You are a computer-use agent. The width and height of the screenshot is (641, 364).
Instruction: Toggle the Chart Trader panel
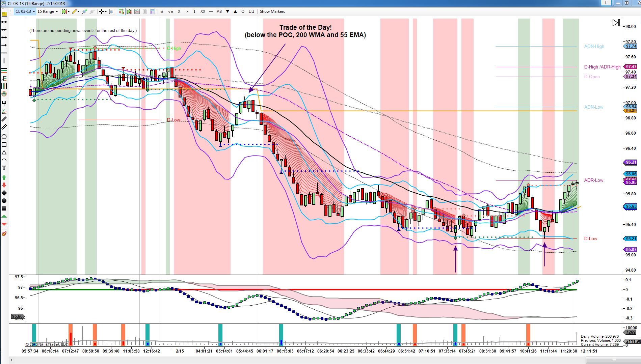(x=121, y=11)
